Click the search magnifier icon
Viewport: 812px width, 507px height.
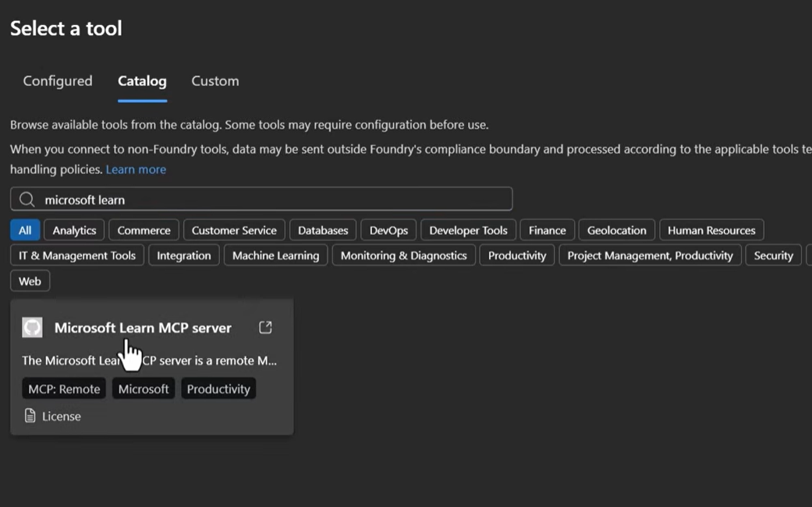point(27,200)
